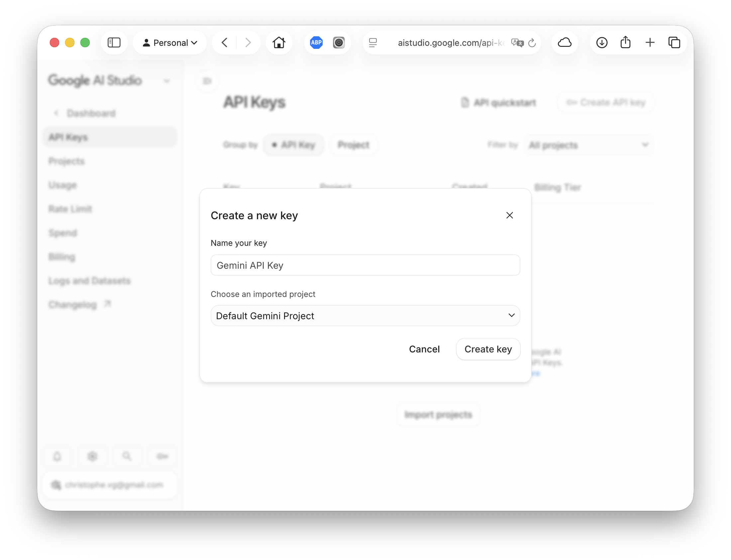Click the camera extension icon
This screenshot has height=560, width=731.
[x=339, y=43]
